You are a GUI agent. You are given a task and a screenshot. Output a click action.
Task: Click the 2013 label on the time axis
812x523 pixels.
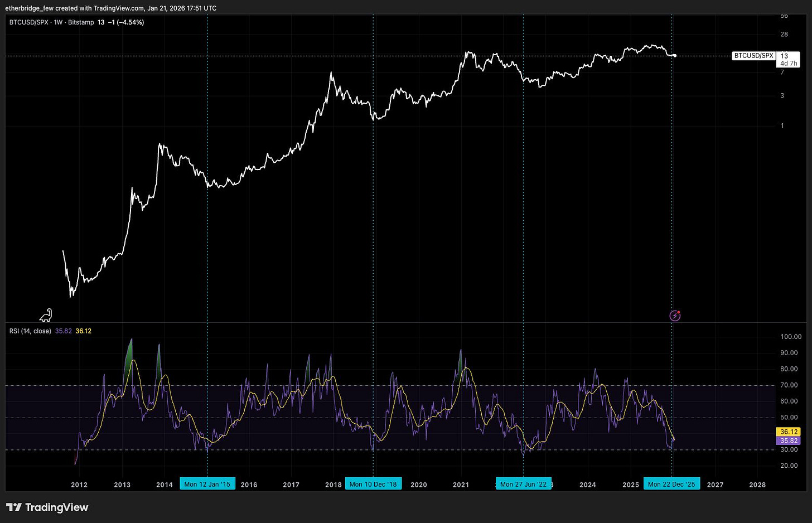(x=122, y=485)
